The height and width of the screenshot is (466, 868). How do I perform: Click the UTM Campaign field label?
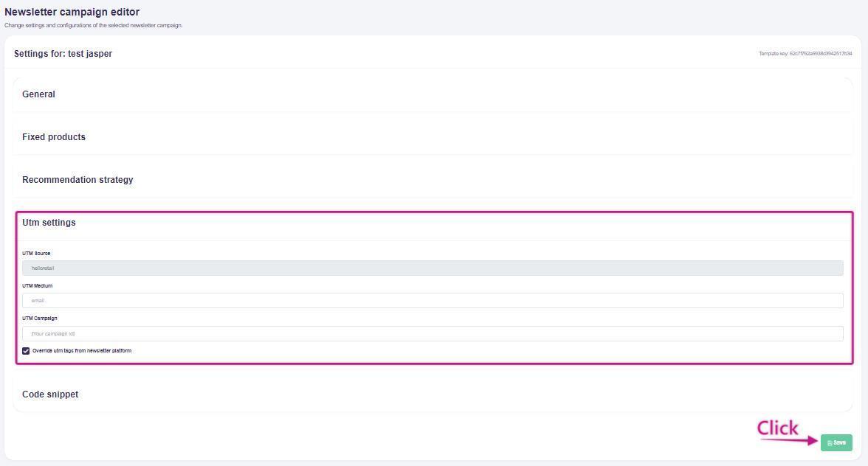click(40, 319)
